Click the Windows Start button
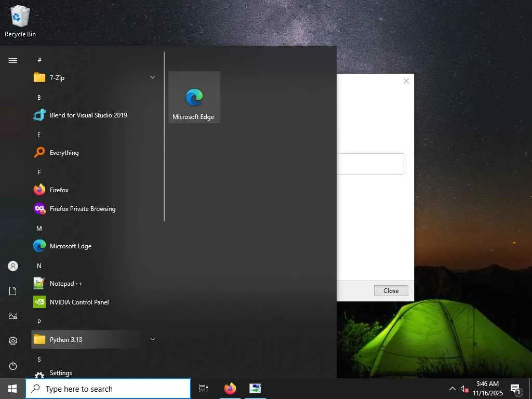The height and width of the screenshot is (399, 532). (12, 389)
